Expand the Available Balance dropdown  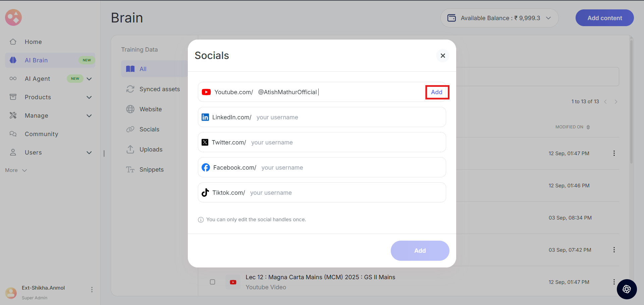[x=548, y=18]
